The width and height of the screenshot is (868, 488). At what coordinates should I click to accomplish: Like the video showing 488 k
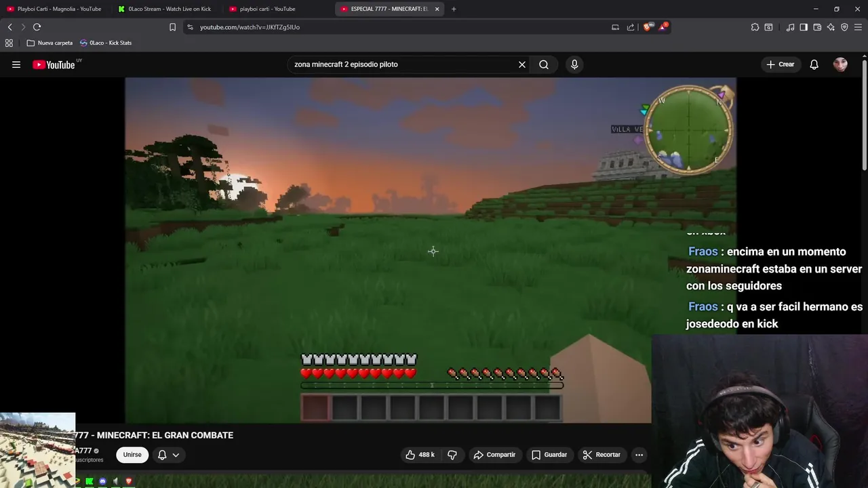click(x=420, y=455)
